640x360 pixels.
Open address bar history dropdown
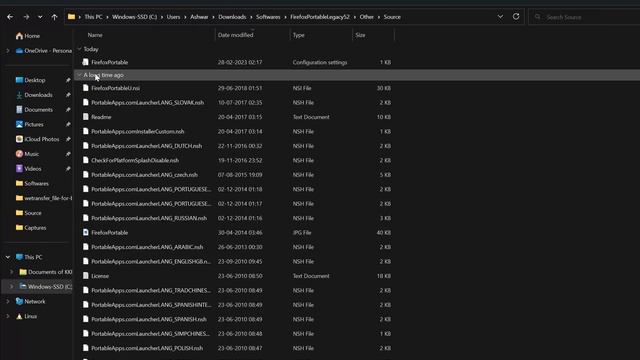click(x=500, y=17)
